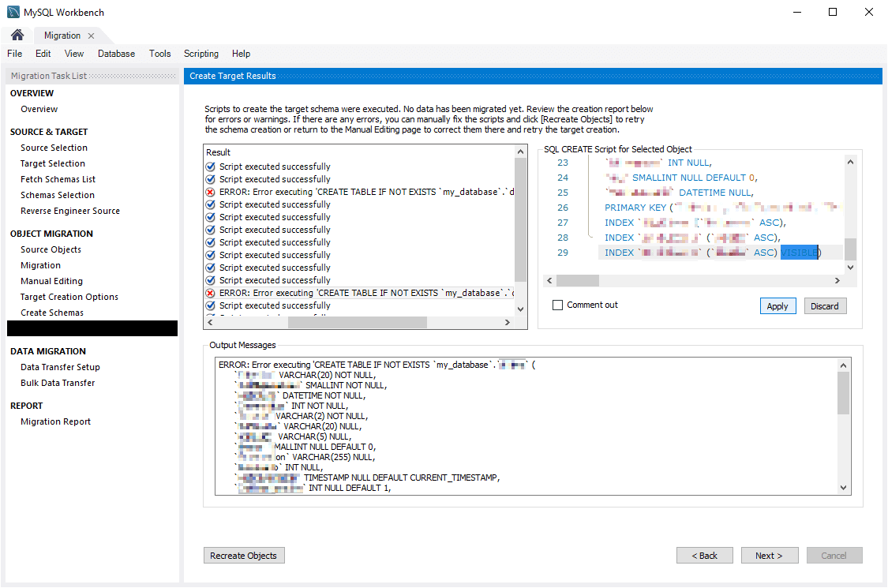Select Data Transfer Setup step
Viewport: 888px width, 588px height.
click(x=60, y=367)
